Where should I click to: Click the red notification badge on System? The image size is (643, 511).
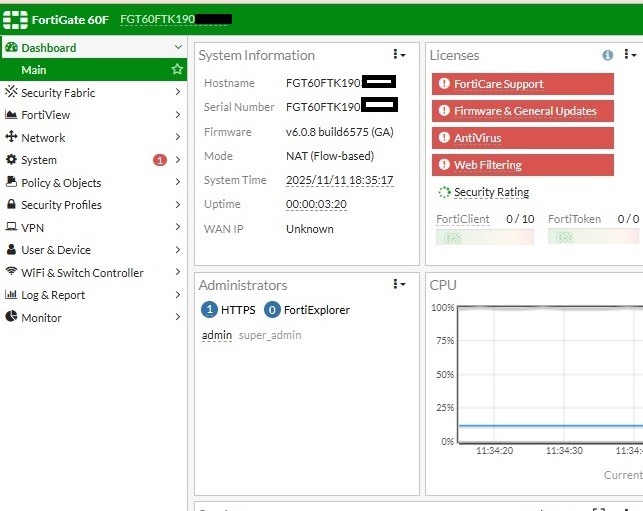coord(160,160)
